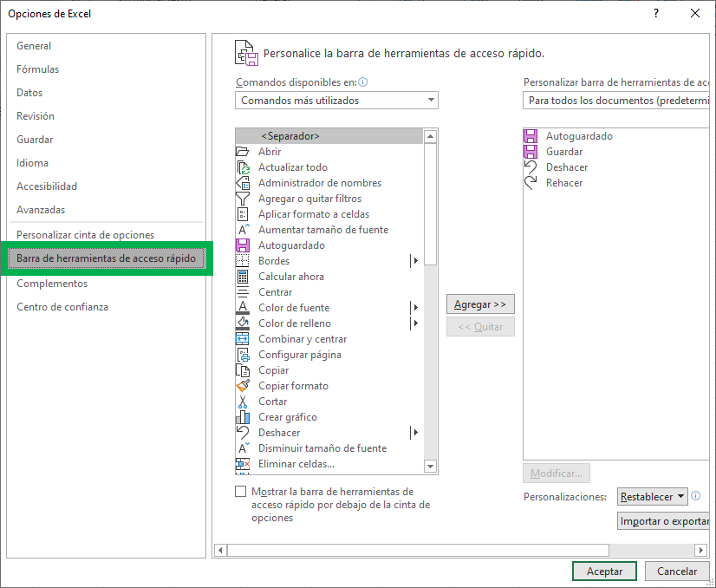Click the Bordes icon
The image size is (716, 588).
click(243, 261)
